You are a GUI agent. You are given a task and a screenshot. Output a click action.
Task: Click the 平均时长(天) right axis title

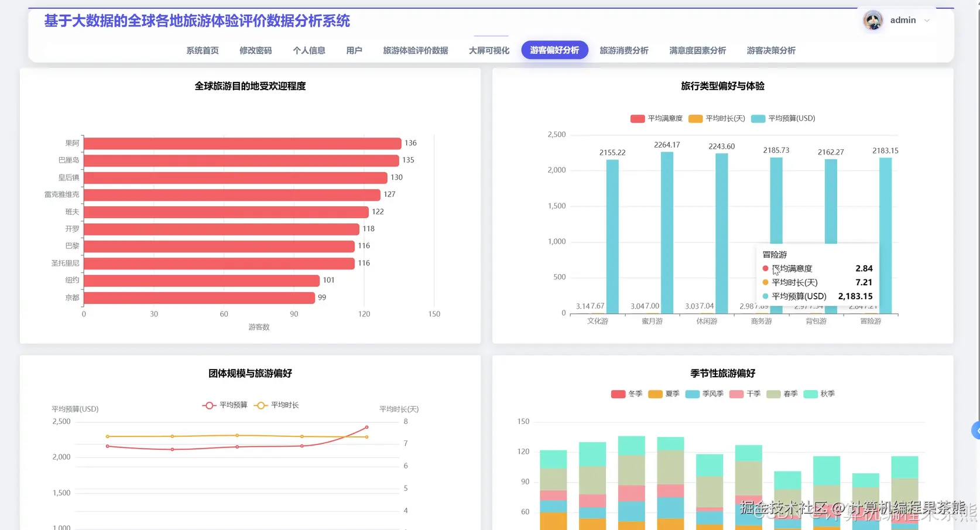coord(399,409)
